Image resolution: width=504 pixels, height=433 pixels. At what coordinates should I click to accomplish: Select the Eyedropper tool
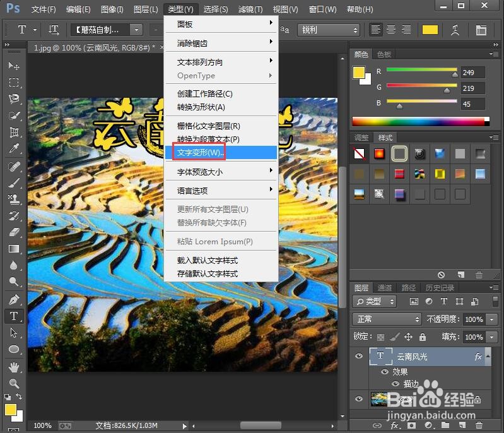pos(13,148)
